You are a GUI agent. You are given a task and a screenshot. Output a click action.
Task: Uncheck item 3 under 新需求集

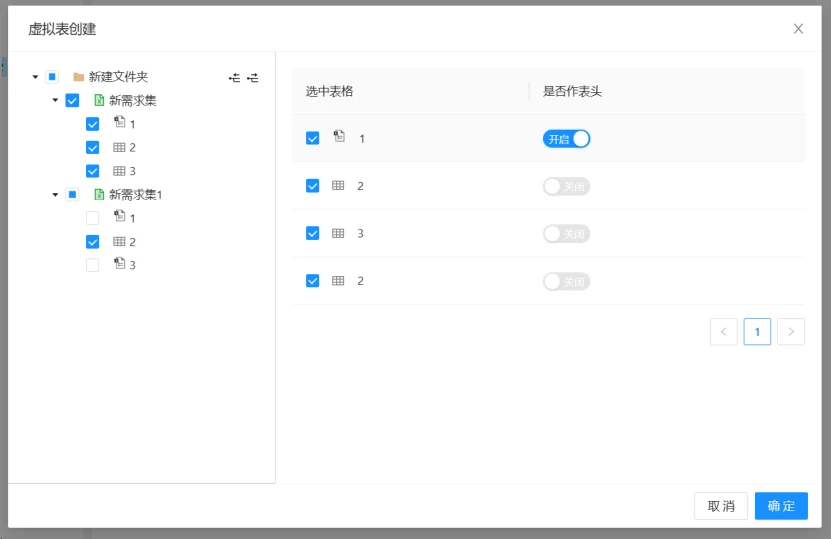(x=92, y=171)
